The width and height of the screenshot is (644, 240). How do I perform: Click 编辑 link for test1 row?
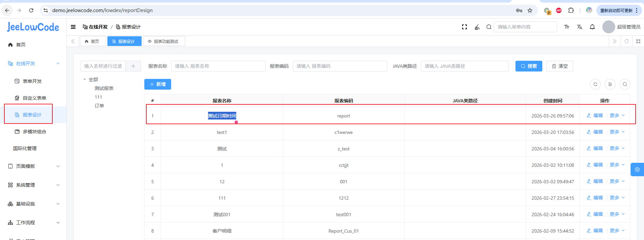595,132
